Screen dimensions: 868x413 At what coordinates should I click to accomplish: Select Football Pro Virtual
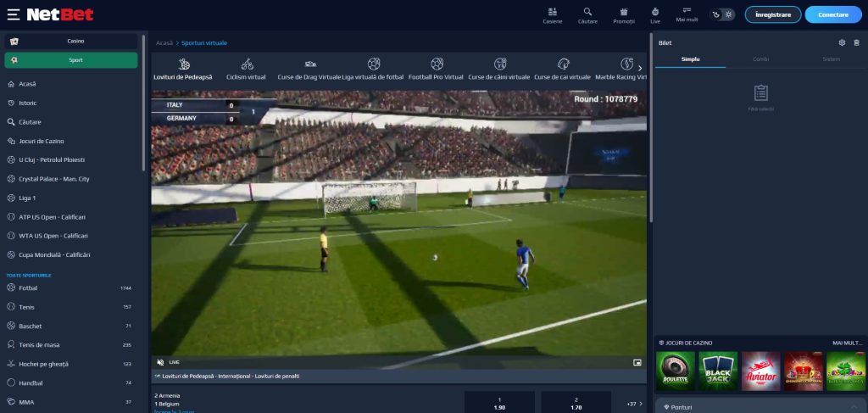437,70
